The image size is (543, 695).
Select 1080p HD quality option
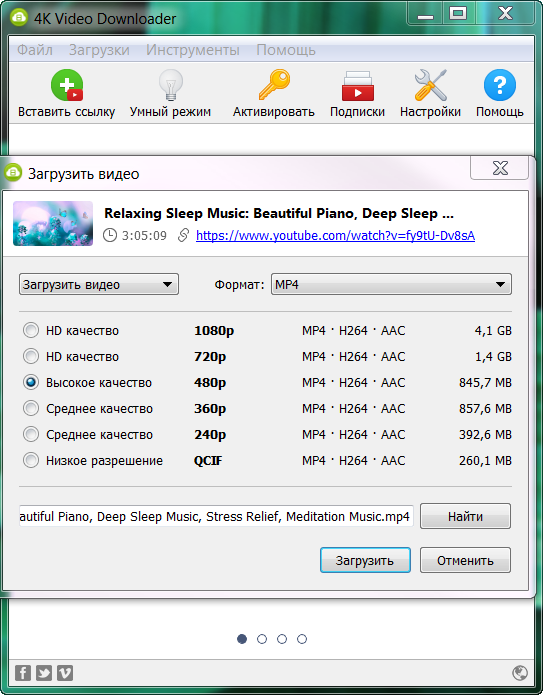tap(31, 330)
